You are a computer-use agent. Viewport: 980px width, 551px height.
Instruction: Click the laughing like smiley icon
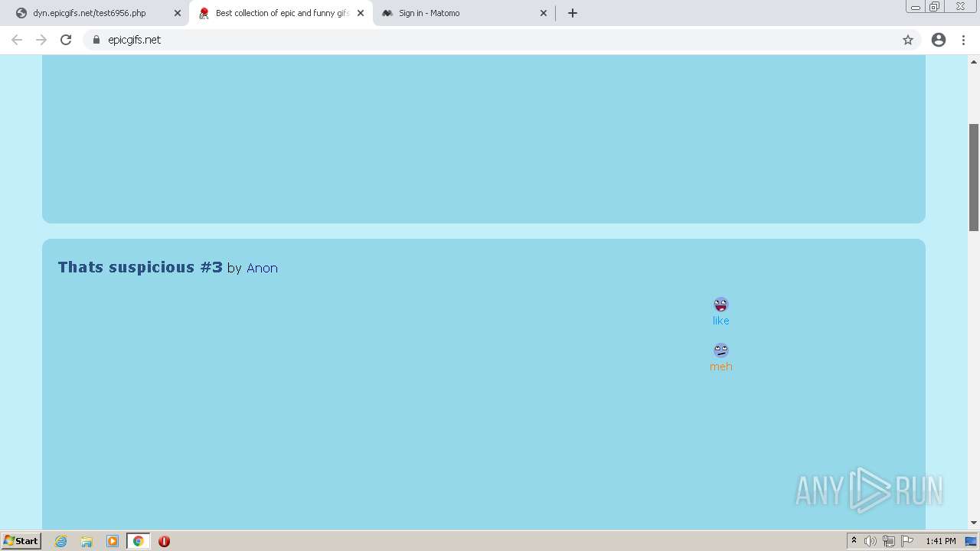click(x=720, y=305)
